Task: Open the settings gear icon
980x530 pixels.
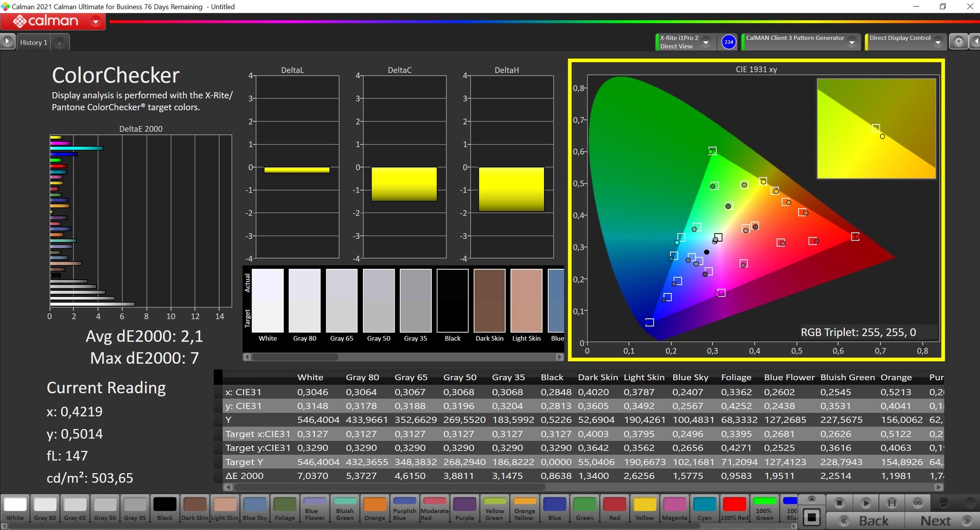Action: [x=958, y=42]
